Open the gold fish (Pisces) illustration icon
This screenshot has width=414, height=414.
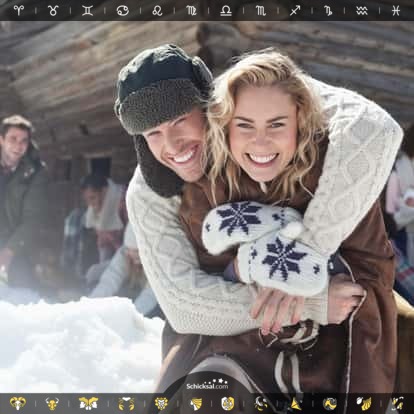pyautogui.click(x=398, y=403)
